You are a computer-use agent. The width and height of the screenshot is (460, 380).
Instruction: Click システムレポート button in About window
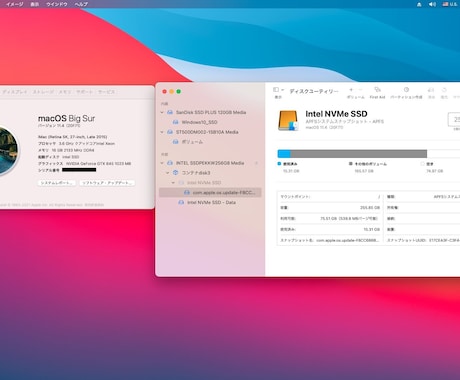[56, 183]
